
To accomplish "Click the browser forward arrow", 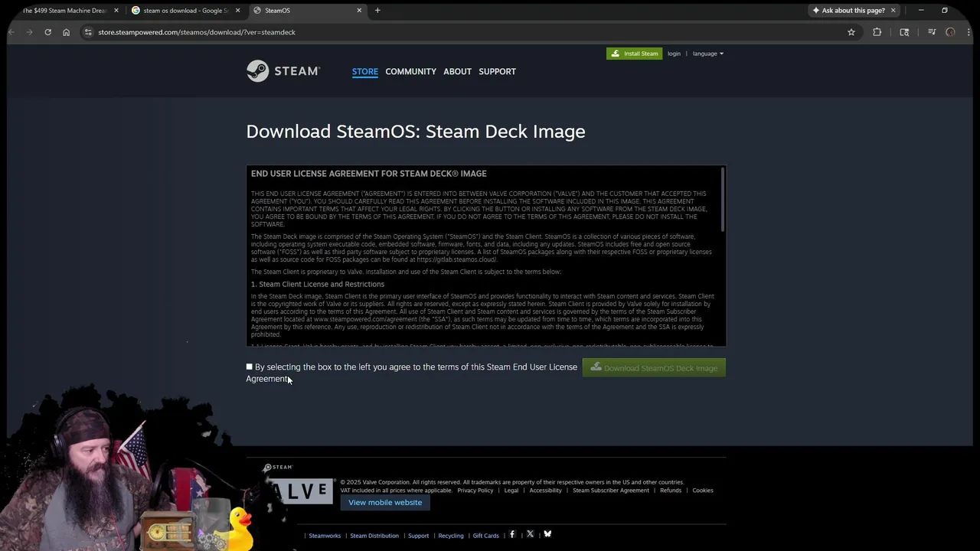I will [x=29, y=32].
